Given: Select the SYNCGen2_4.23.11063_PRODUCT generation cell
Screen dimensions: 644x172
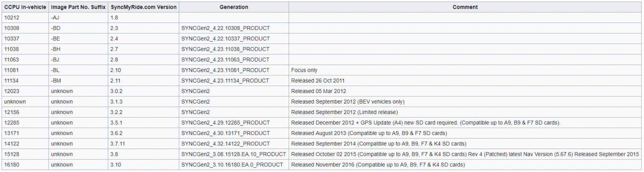Looking at the screenshot, I should pyautogui.click(x=234, y=60).
